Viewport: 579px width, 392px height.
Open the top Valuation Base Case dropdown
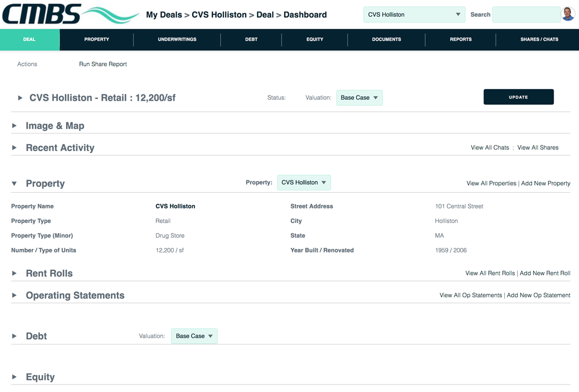pos(360,98)
